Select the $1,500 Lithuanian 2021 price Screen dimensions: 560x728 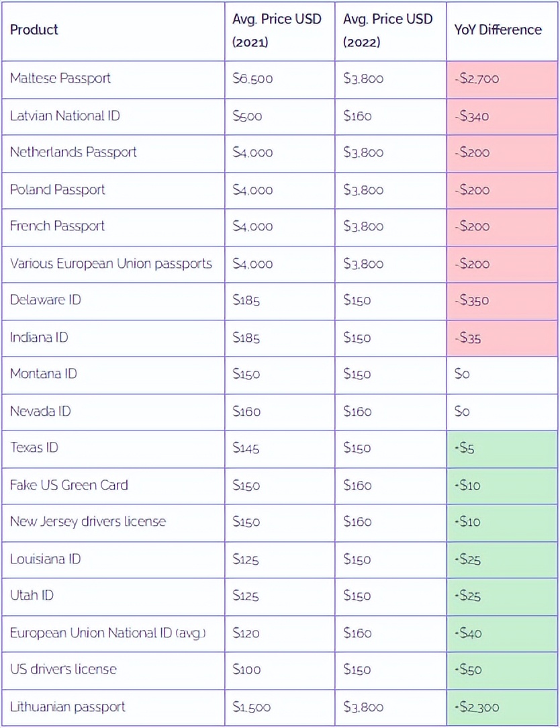252,707
